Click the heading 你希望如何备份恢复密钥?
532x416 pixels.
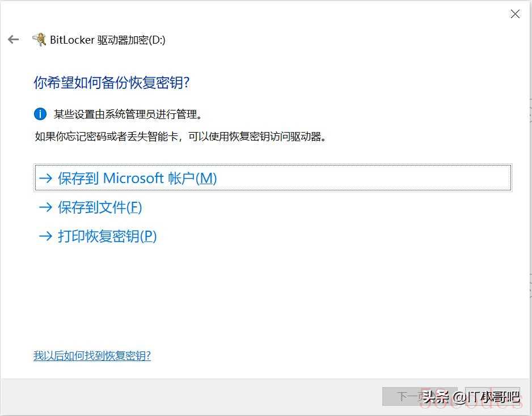111,82
